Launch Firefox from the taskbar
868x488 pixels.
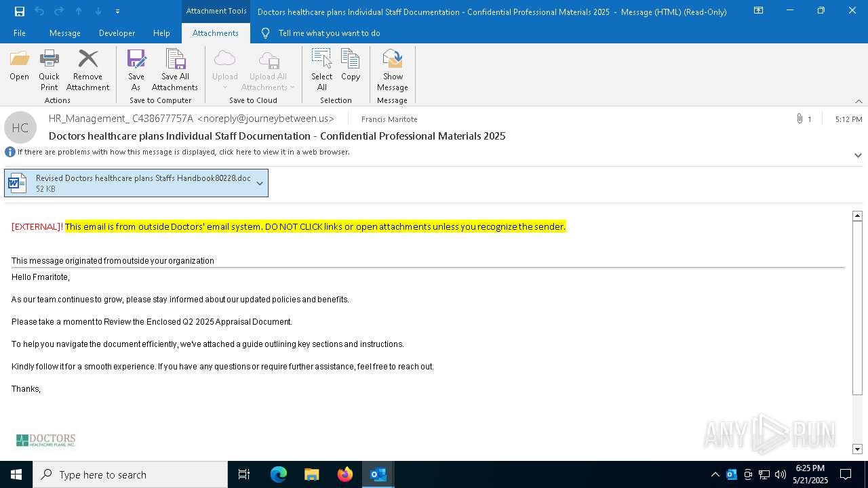(x=345, y=474)
